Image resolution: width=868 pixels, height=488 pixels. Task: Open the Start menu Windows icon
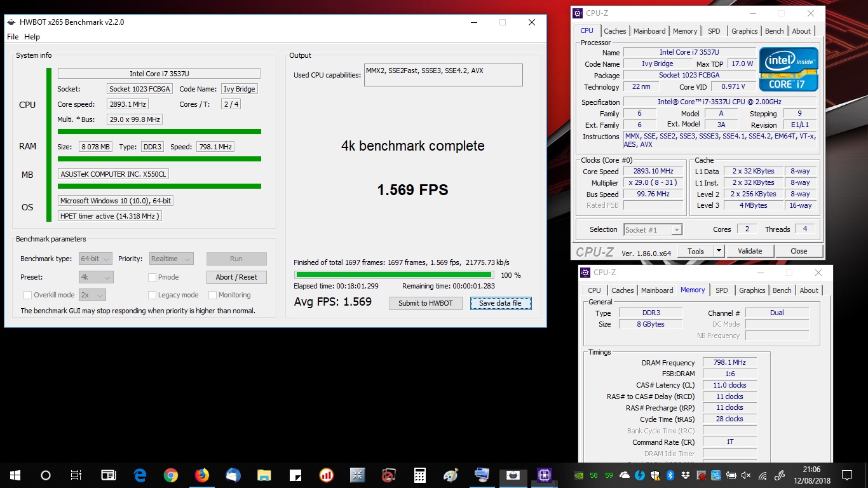pyautogui.click(x=15, y=475)
